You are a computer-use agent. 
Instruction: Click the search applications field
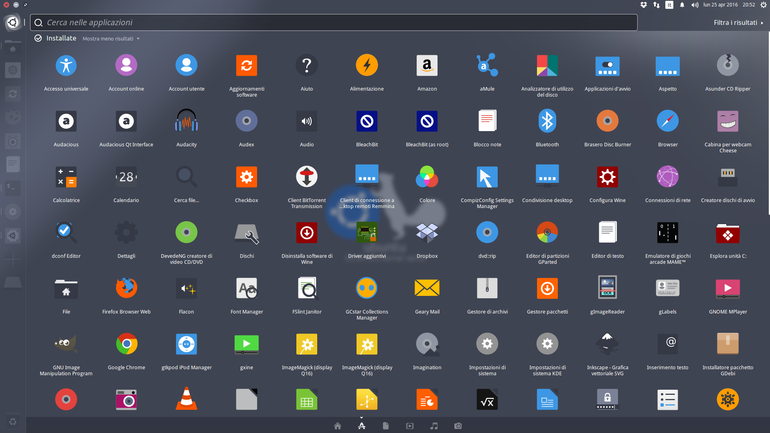coord(334,23)
